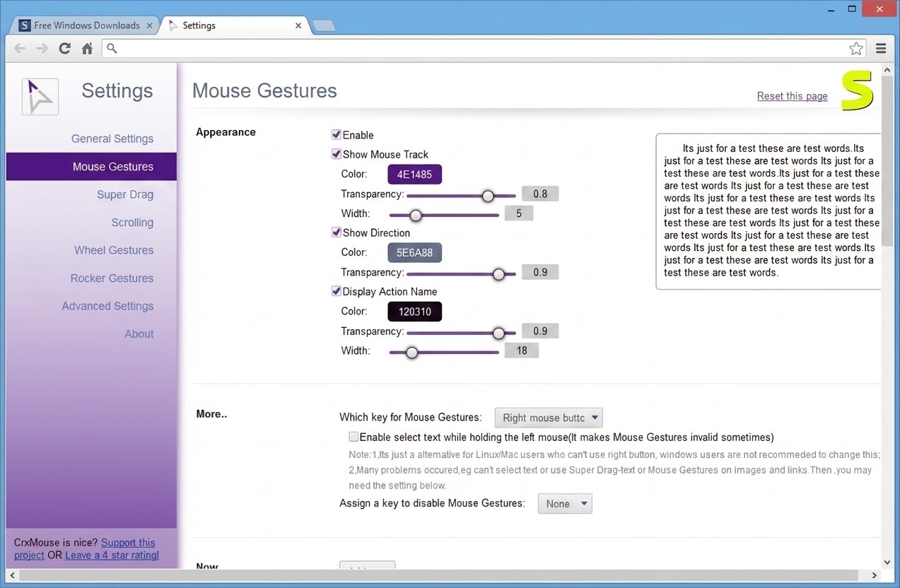This screenshot has width=900, height=588.
Task: Click the CrxMouse arrow logo in sidebar
Action: (40, 96)
